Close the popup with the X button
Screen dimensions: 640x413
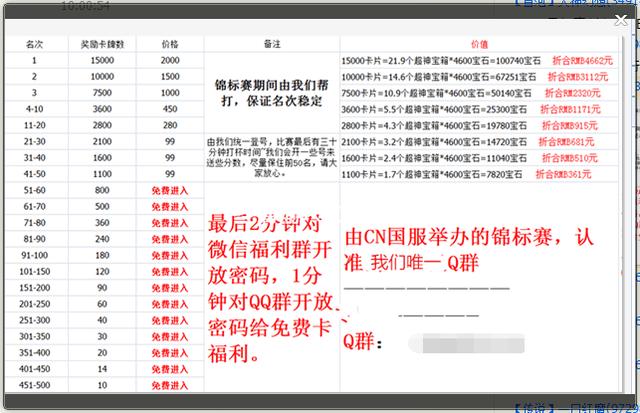click(621, 20)
